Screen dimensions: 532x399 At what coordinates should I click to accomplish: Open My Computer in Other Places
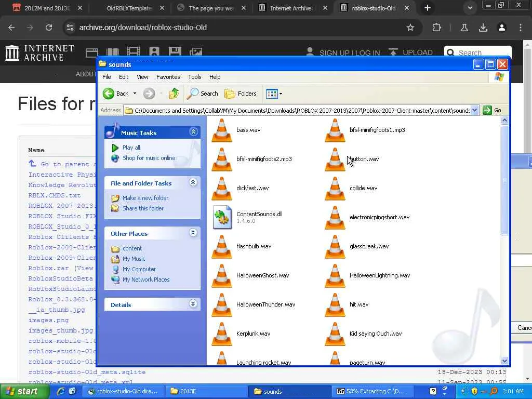pyautogui.click(x=139, y=269)
